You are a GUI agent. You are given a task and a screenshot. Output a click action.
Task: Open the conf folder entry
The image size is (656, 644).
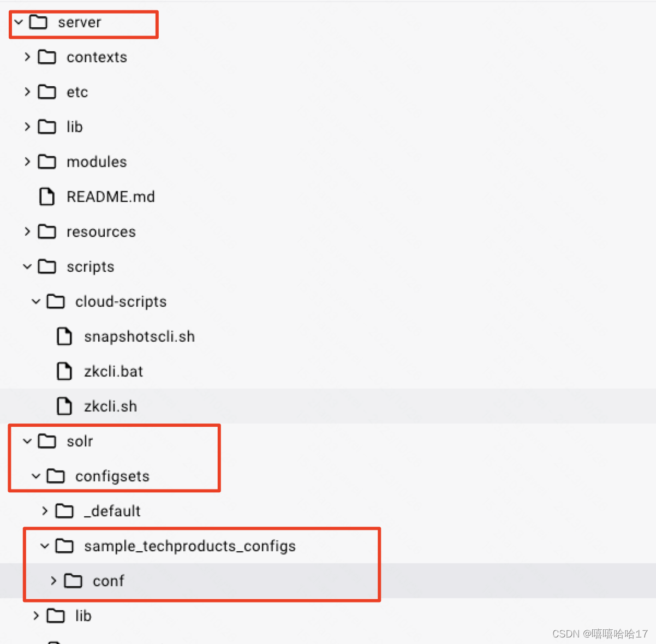[109, 581]
